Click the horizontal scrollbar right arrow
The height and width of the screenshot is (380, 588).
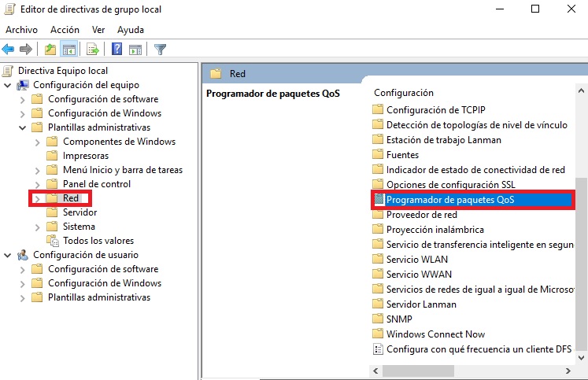click(x=568, y=370)
